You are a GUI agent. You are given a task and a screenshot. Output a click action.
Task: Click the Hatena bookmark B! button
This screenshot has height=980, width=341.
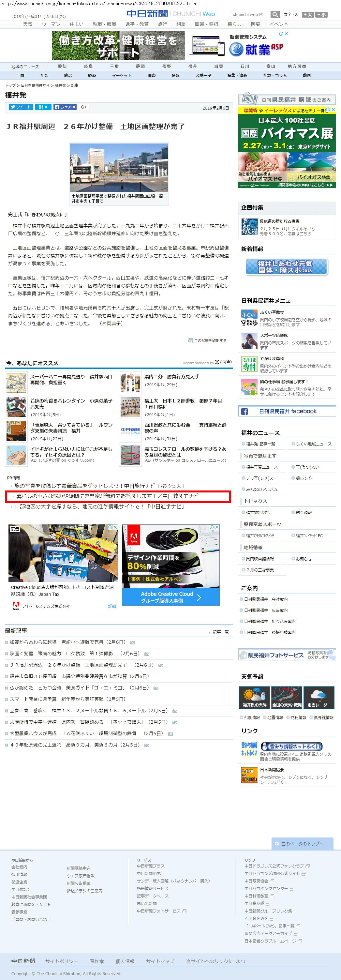(x=43, y=107)
